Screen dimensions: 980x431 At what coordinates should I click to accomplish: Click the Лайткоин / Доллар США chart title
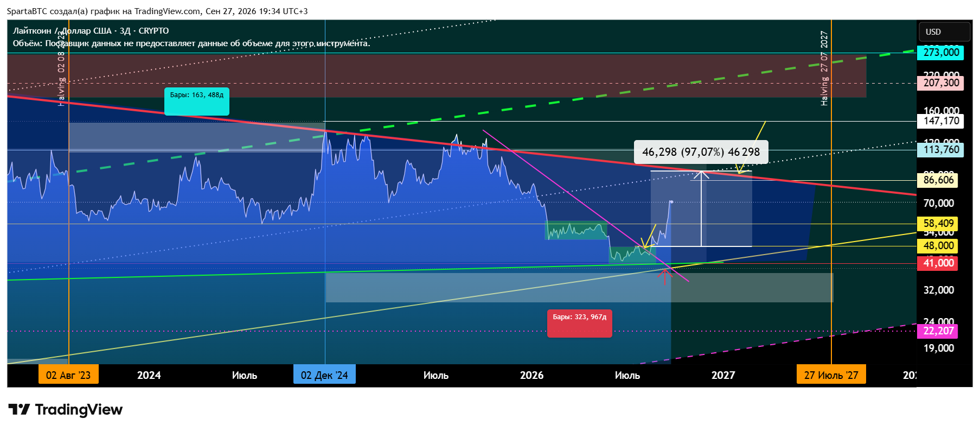(x=91, y=31)
